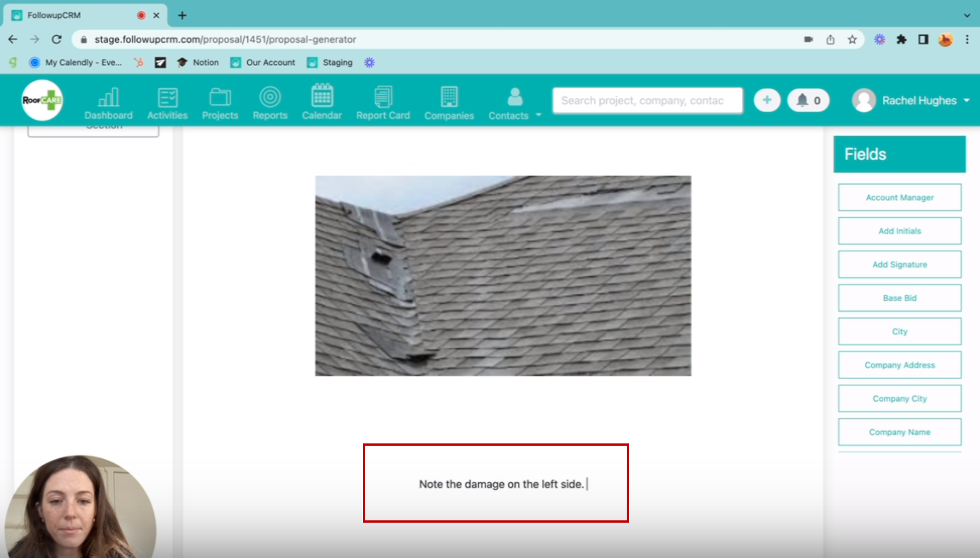Image resolution: width=980 pixels, height=558 pixels.
Task: Open the Calendar view
Action: pyautogui.click(x=321, y=103)
